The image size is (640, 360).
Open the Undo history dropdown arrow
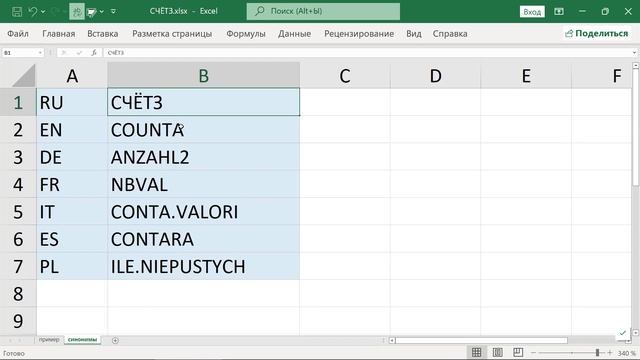(43, 11)
